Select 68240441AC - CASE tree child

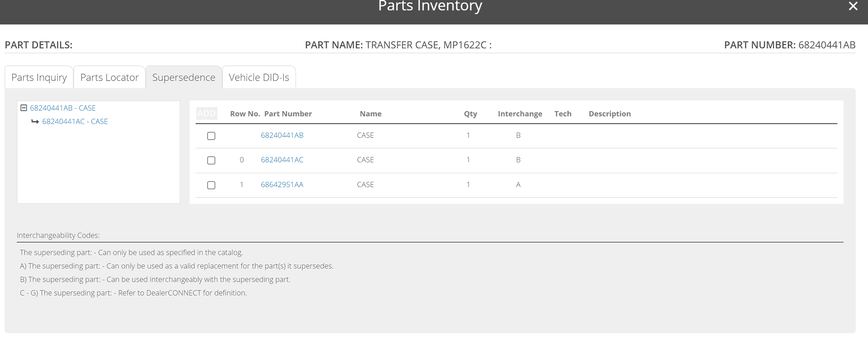coord(75,122)
